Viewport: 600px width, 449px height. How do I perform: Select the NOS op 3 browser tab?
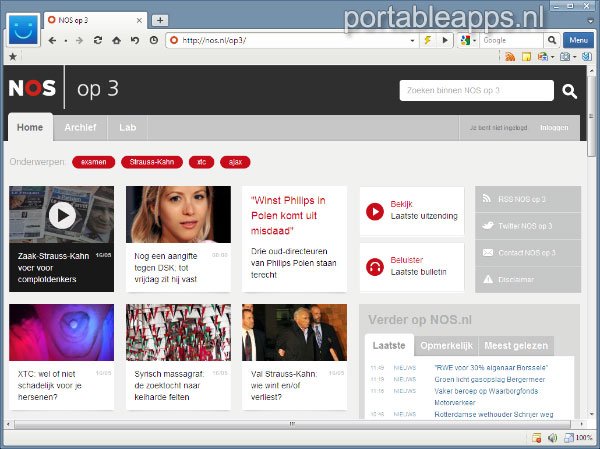pyautogui.click(x=95, y=20)
